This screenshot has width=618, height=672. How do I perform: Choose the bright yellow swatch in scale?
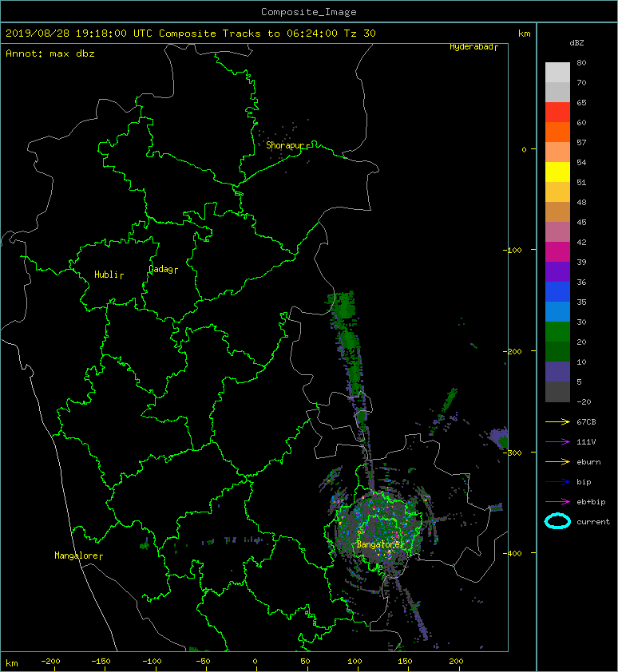557,172
